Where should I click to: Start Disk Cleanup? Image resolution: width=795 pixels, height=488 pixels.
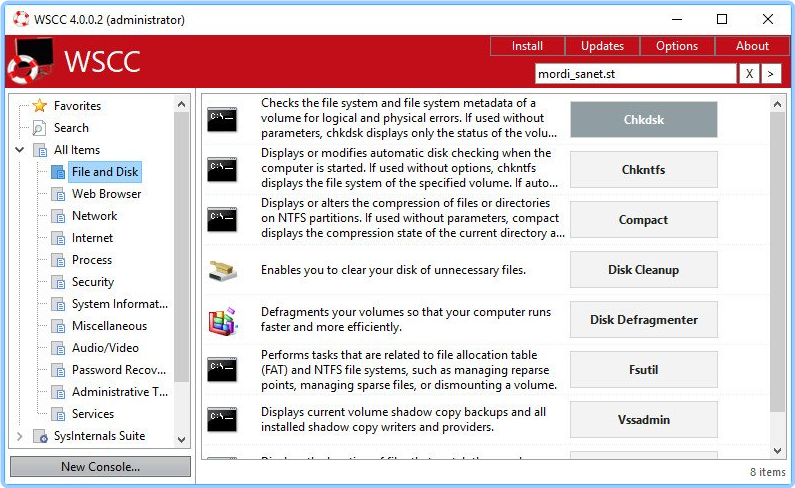click(x=643, y=269)
